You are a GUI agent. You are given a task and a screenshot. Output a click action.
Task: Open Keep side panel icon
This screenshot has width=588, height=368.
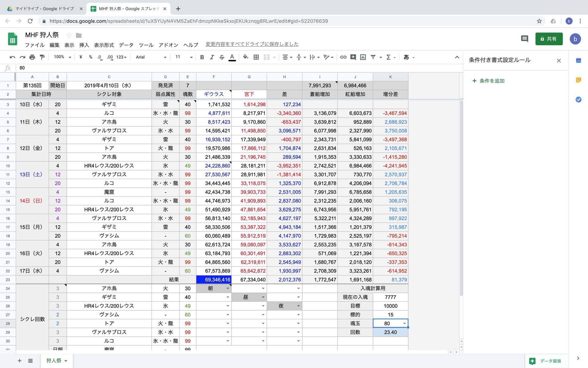[579, 80]
